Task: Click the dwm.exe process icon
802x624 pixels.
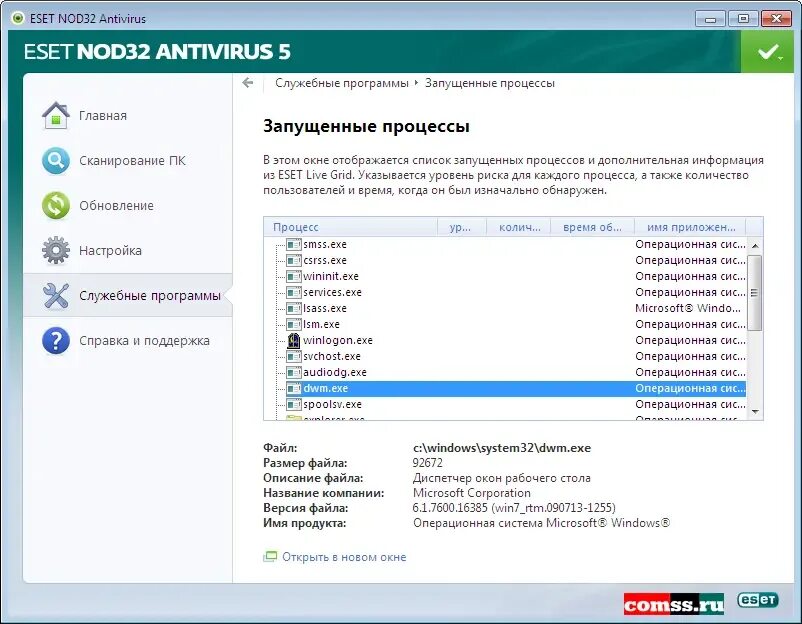Action: click(294, 388)
